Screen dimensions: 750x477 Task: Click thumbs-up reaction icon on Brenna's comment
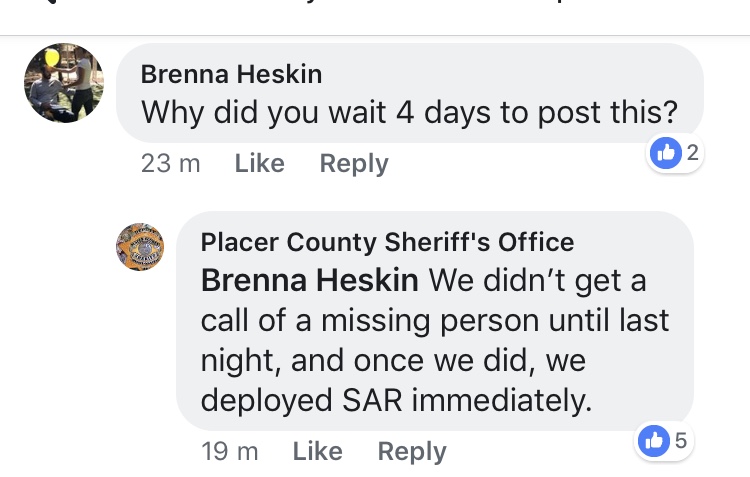tap(664, 153)
